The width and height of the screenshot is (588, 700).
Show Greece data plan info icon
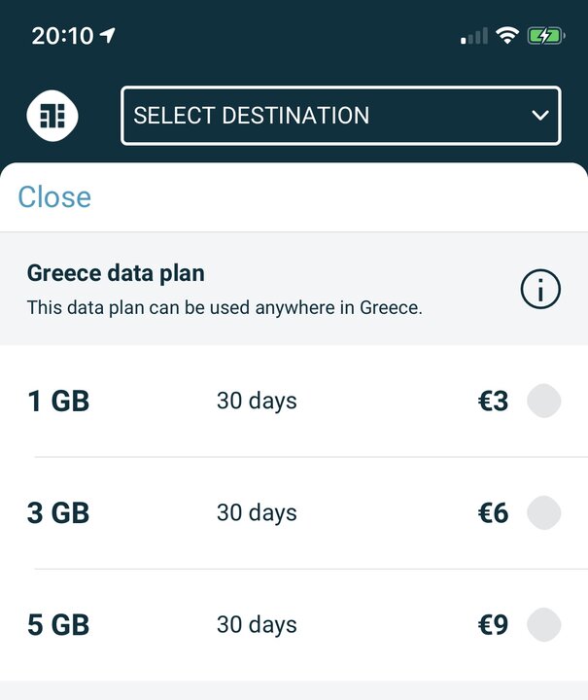tap(540, 290)
